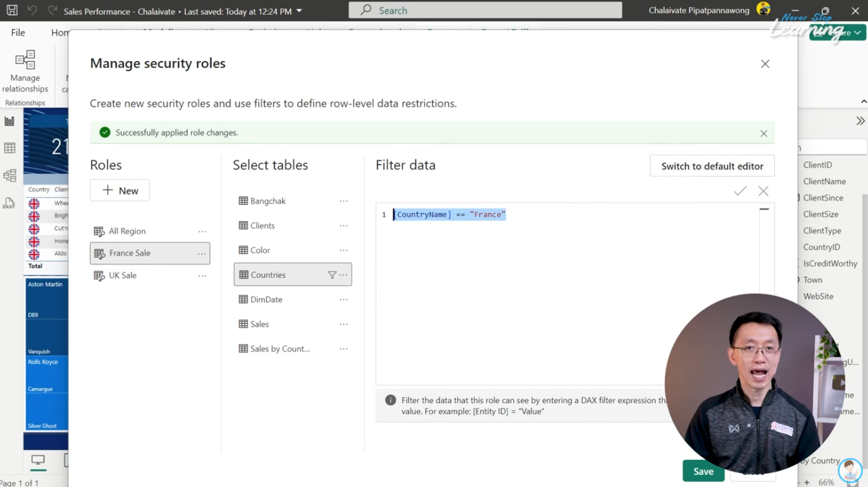Apply the DAX expression with the checkmark icon
Screen dimensions: 868x487
[740, 191]
